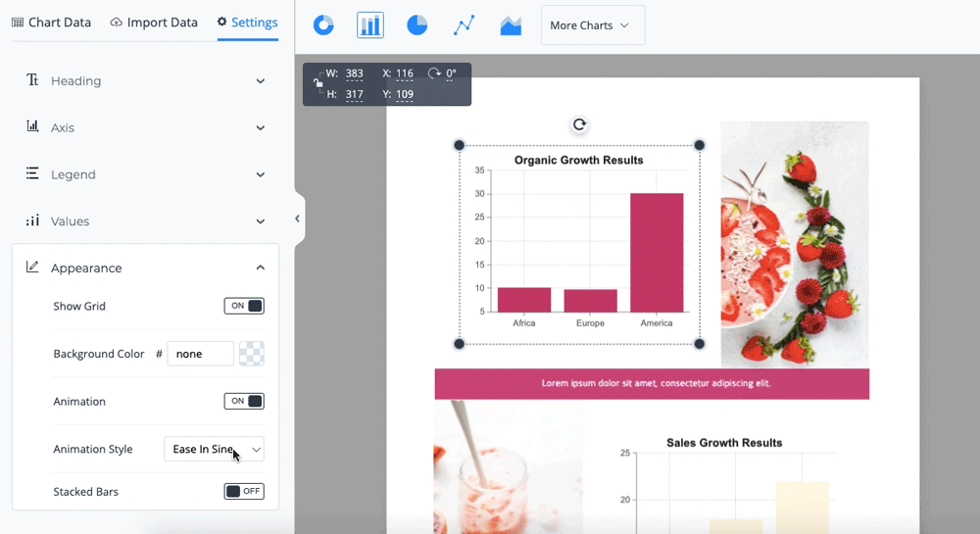Select the donut chart type icon
980x534 pixels.
coord(323,24)
